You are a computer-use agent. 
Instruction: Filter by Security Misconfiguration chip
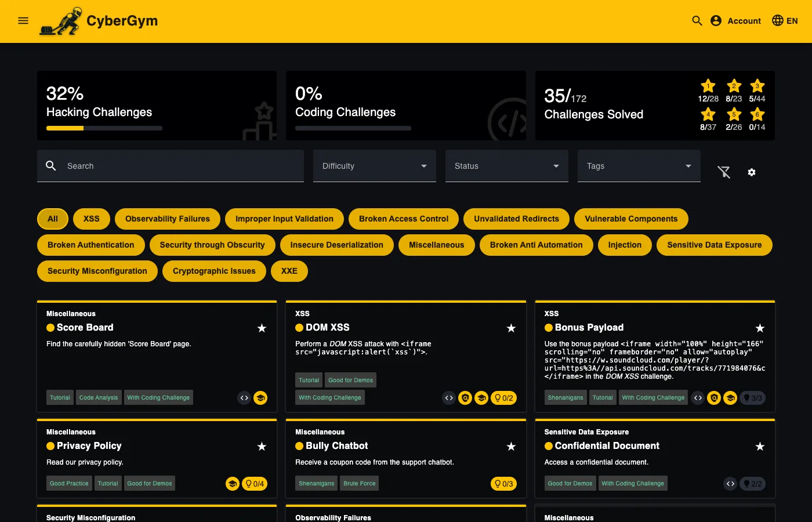coord(97,271)
